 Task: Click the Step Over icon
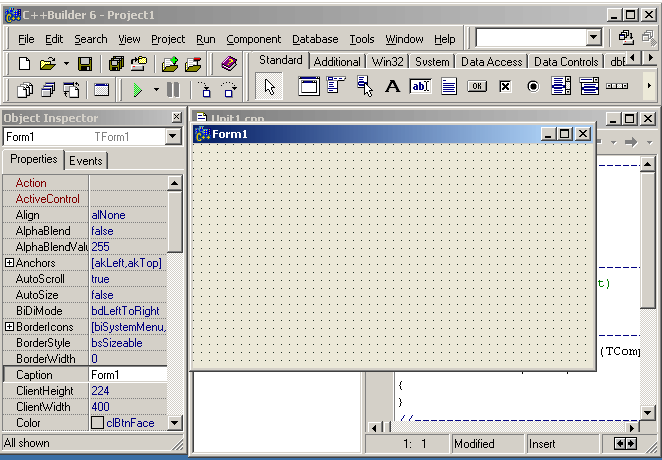pos(228,90)
